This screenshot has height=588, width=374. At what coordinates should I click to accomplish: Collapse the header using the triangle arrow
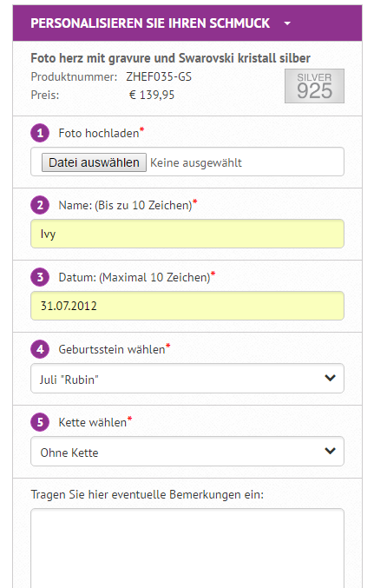coord(287,23)
